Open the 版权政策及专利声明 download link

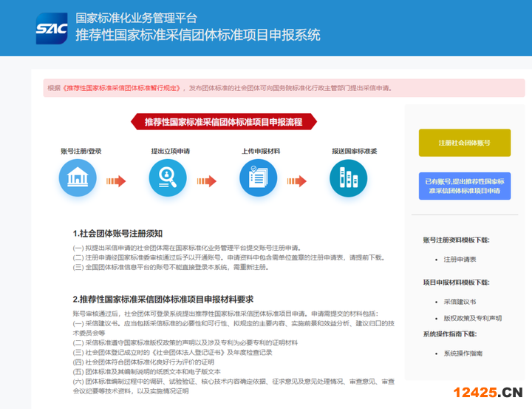coord(472,318)
